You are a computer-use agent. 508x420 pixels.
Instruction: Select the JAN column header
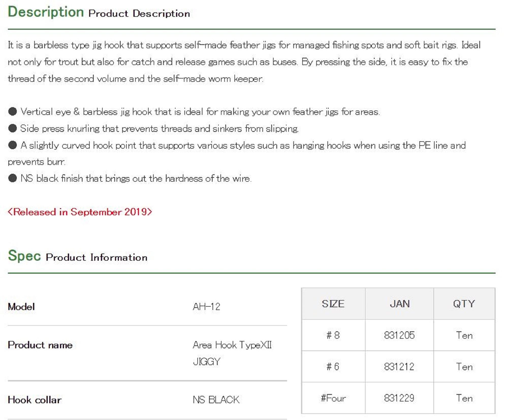click(400, 304)
